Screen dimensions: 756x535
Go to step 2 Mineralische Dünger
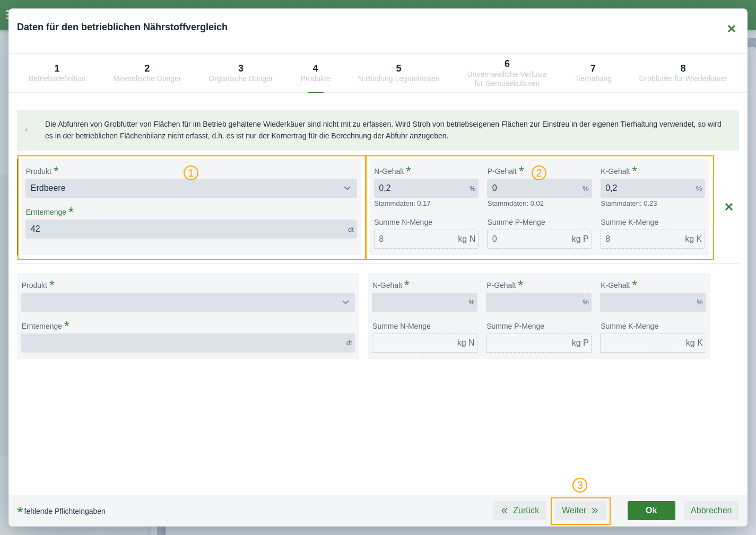coord(147,73)
